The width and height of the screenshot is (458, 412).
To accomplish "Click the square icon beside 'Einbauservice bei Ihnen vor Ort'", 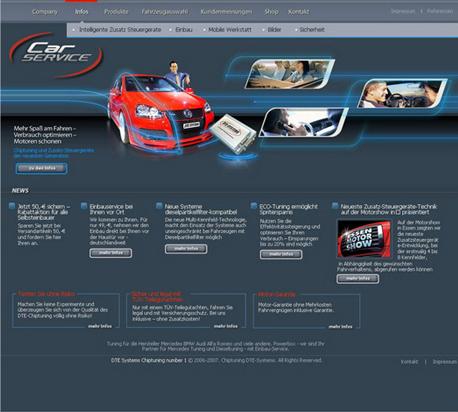I will click(x=84, y=206).
